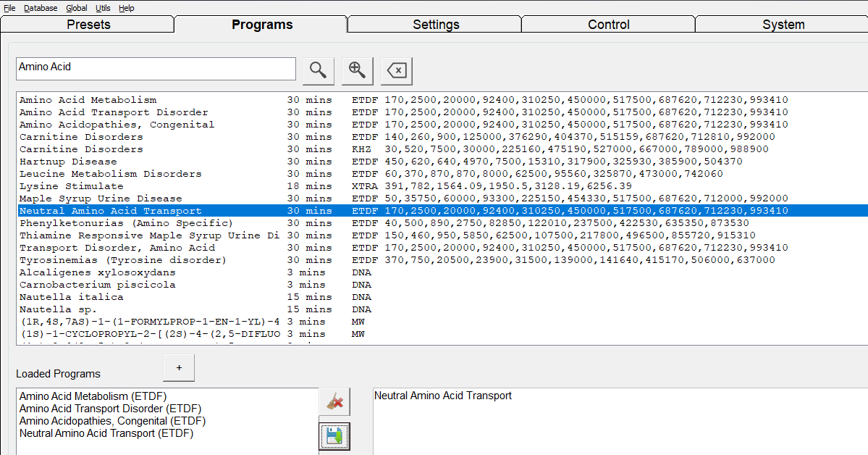Viewport: 868px width, 455px height.
Task: Switch to the Presets tab
Action: click(x=87, y=24)
